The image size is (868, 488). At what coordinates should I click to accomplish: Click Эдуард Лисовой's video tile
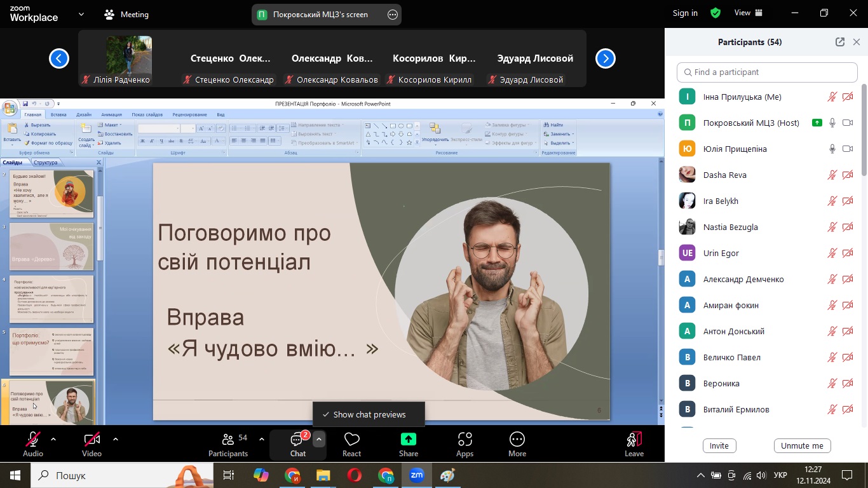click(x=536, y=58)
